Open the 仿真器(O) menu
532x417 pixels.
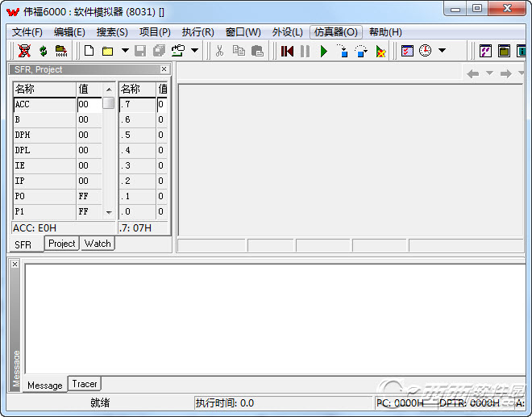coord(335,32)
